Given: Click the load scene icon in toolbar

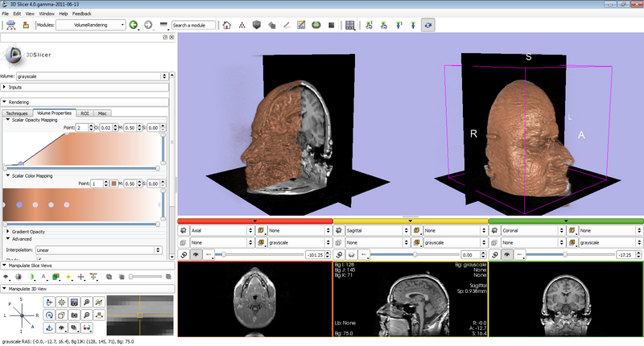Looking at the screenshot, I should (x=11, y=25).
